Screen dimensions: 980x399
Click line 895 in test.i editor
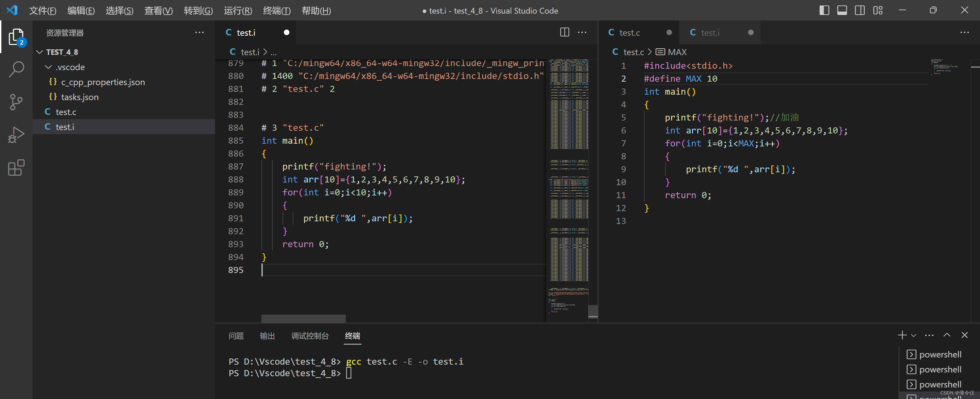(403, 270)
